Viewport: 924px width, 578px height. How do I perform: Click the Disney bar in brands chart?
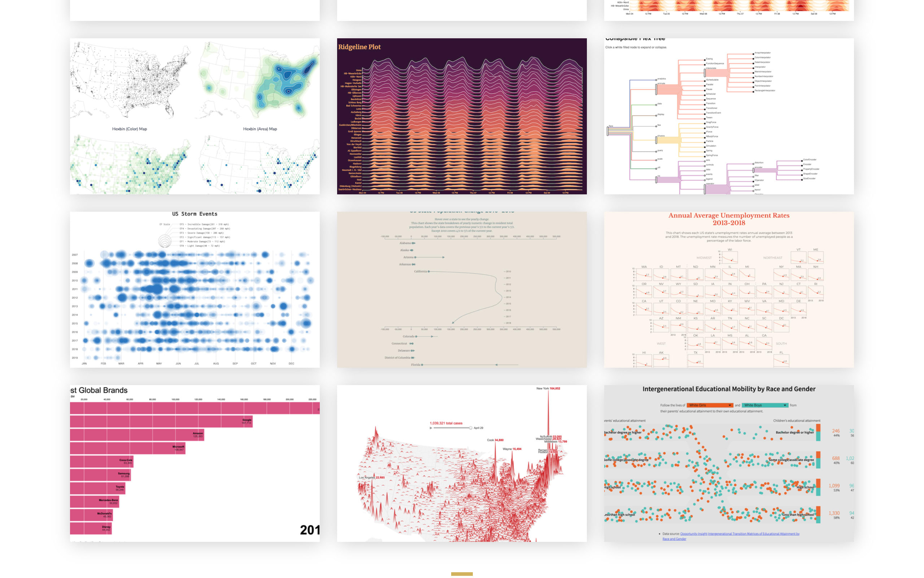coord(91,528)
